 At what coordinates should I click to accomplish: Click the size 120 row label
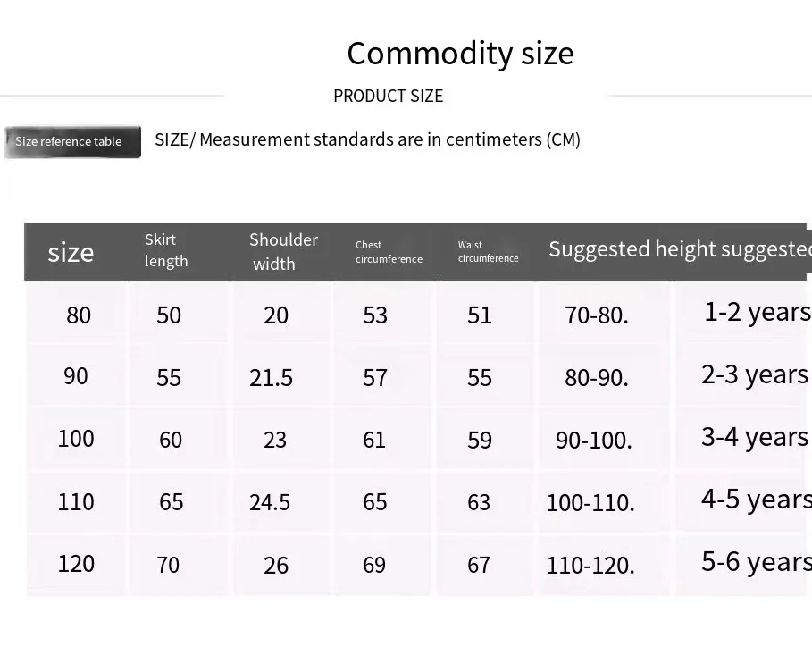tap(76, 563)
